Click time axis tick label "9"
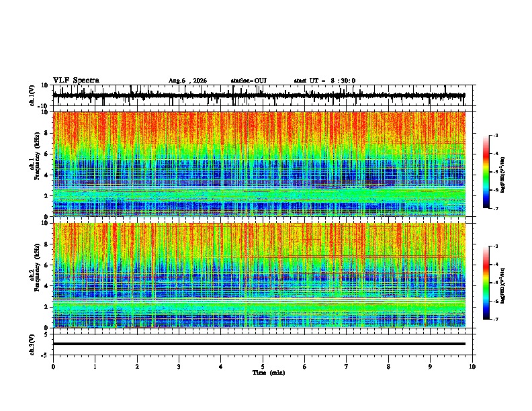Image resolution: width=532 pixels, height=411 pixels. pyautogui.click(x=430, y=367)
